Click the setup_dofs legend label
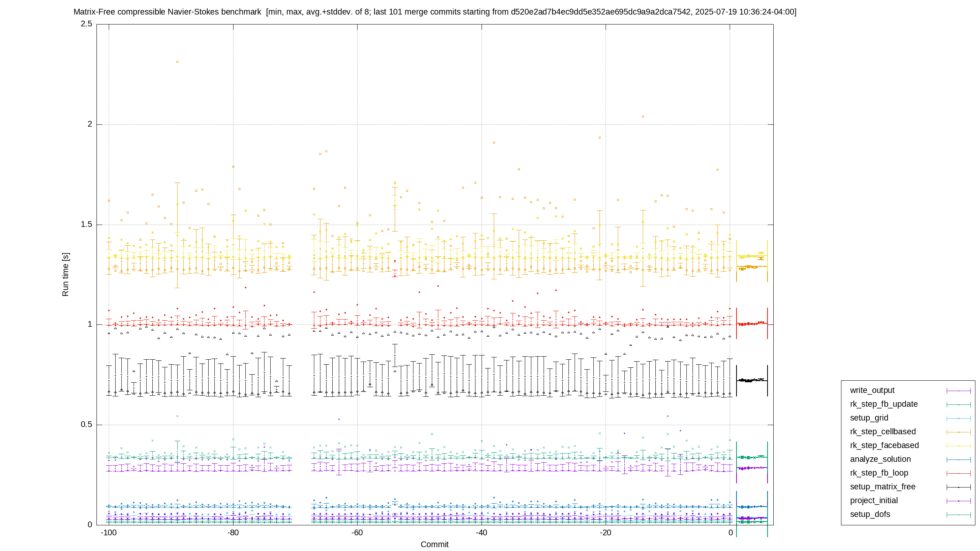Screen dimensions: 980x551 click(870, 514)
